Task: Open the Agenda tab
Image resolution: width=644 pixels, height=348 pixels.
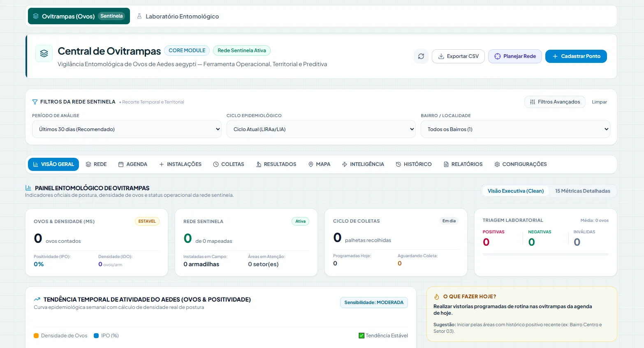Action: 133,164
